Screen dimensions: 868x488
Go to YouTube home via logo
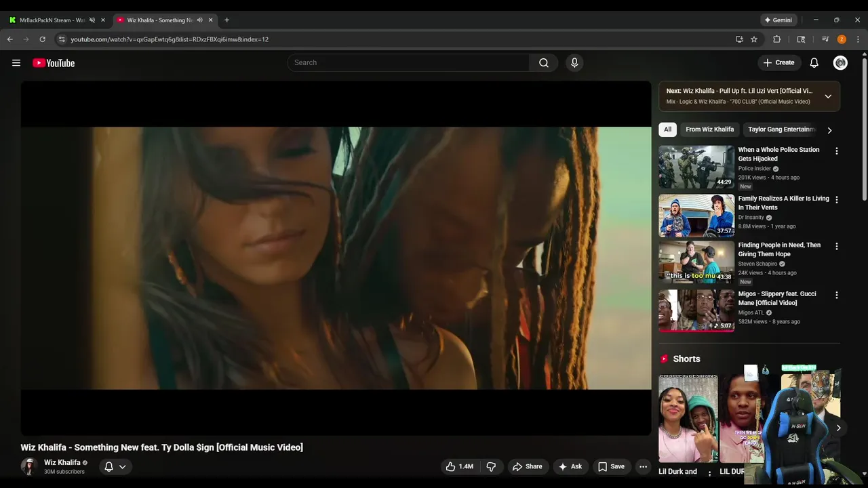coord(54,63)
